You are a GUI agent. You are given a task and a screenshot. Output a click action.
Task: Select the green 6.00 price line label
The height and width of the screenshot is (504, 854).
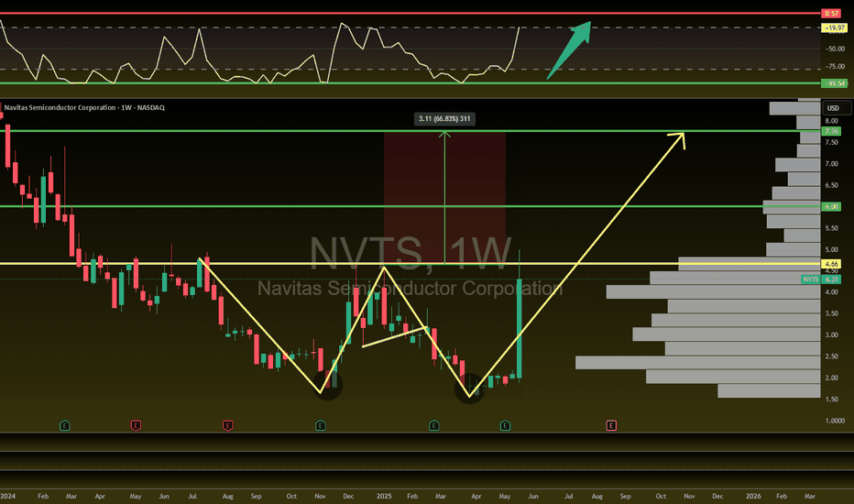[831, 206]
